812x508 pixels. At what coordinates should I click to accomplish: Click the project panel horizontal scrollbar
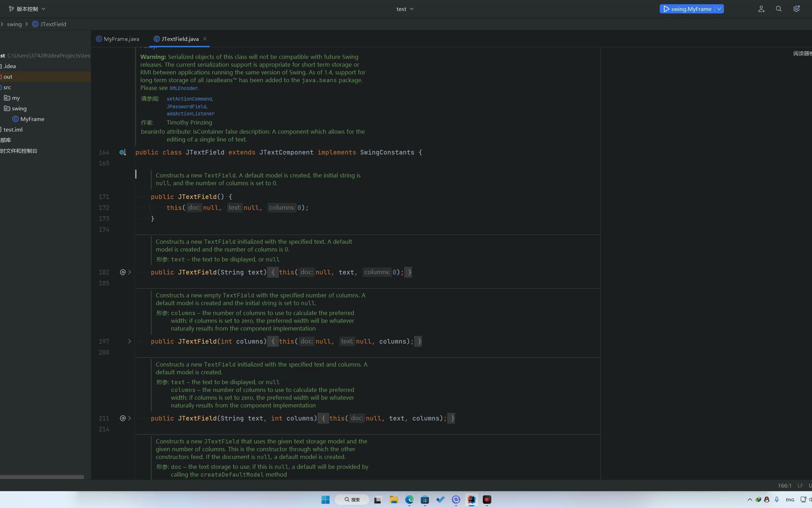[42, 477]
